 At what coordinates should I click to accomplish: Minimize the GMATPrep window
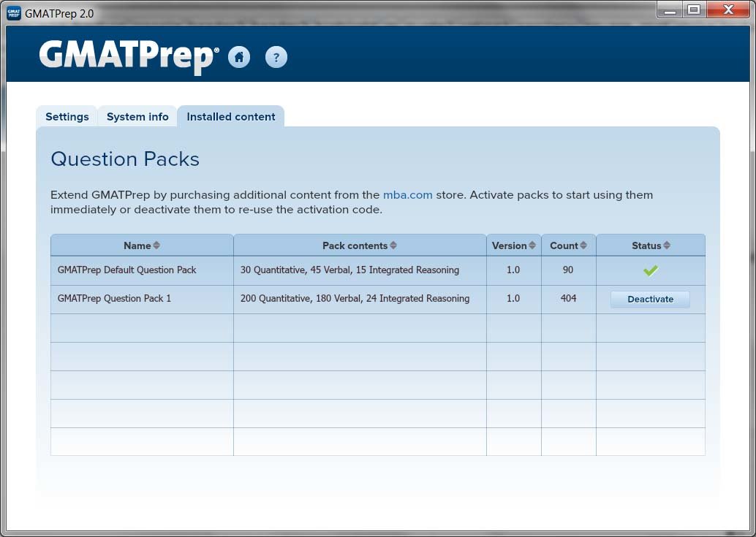[x=670, y=9]
